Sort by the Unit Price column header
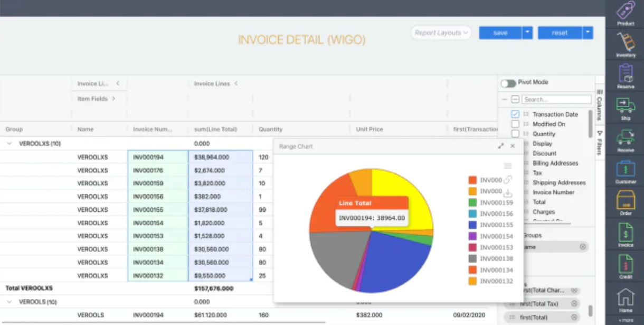 click(370, 129)
